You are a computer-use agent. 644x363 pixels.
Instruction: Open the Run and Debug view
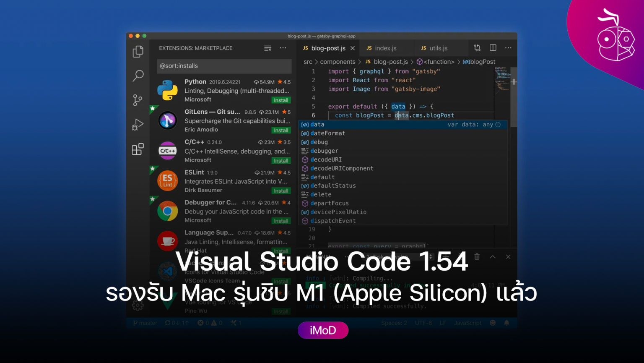coord(138,124)
